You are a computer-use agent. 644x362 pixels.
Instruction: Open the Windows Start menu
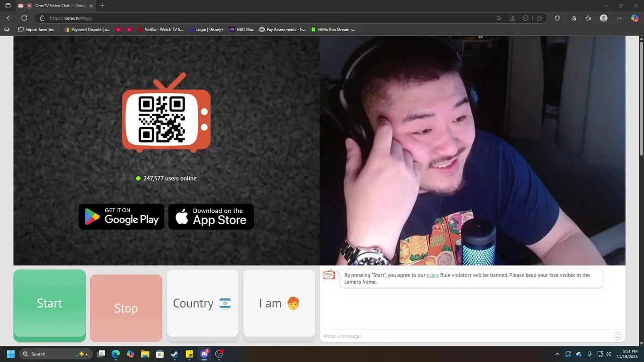tap(11, 354)
